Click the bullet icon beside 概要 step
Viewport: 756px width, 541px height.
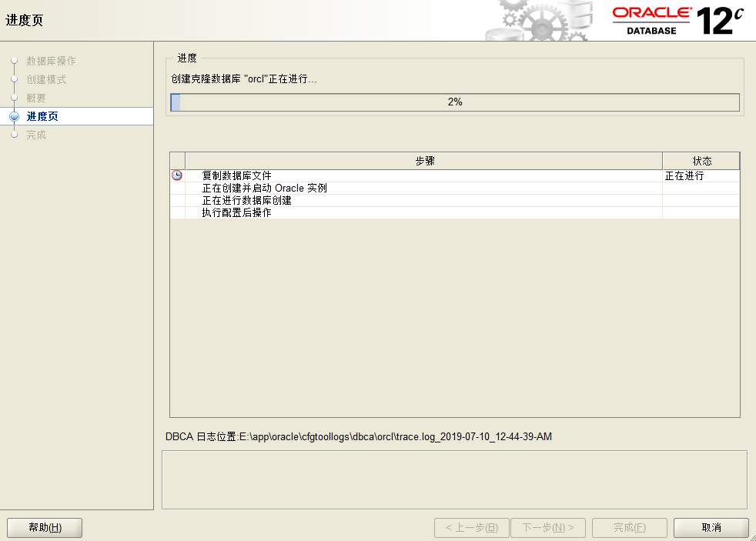click(14, 99)
